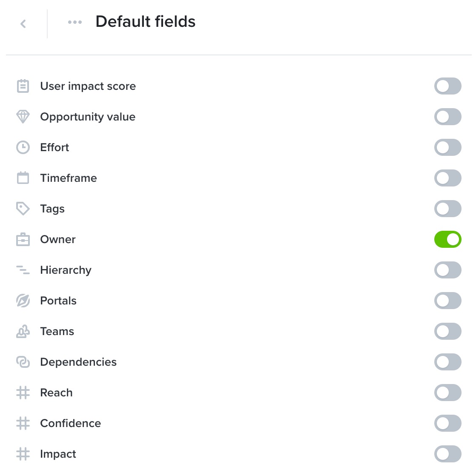
Task: Click the Impact field label
Action: [x=58, y=454]
